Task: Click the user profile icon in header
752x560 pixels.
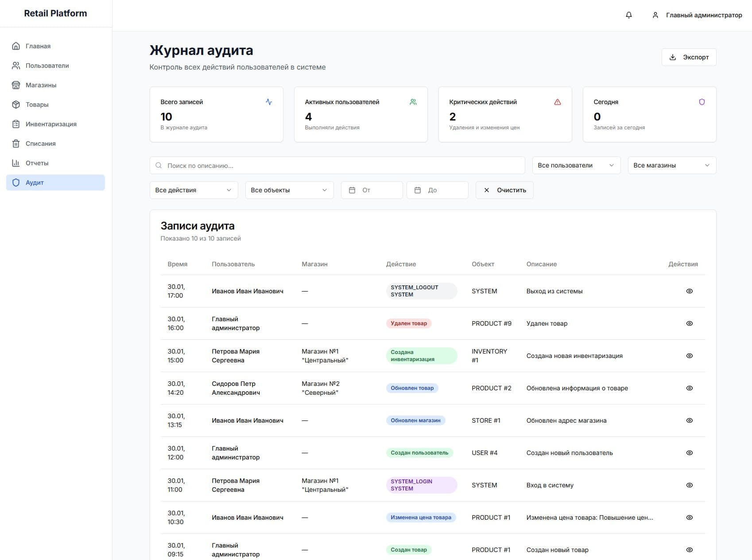Action: (x=655, y=15)
